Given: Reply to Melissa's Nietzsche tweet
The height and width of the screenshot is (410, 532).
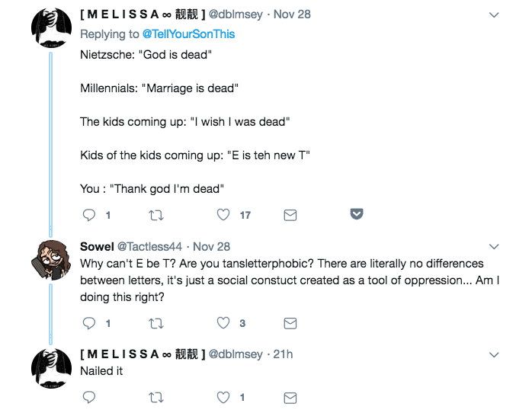Looking at the screenshot, I should [89, 215].
